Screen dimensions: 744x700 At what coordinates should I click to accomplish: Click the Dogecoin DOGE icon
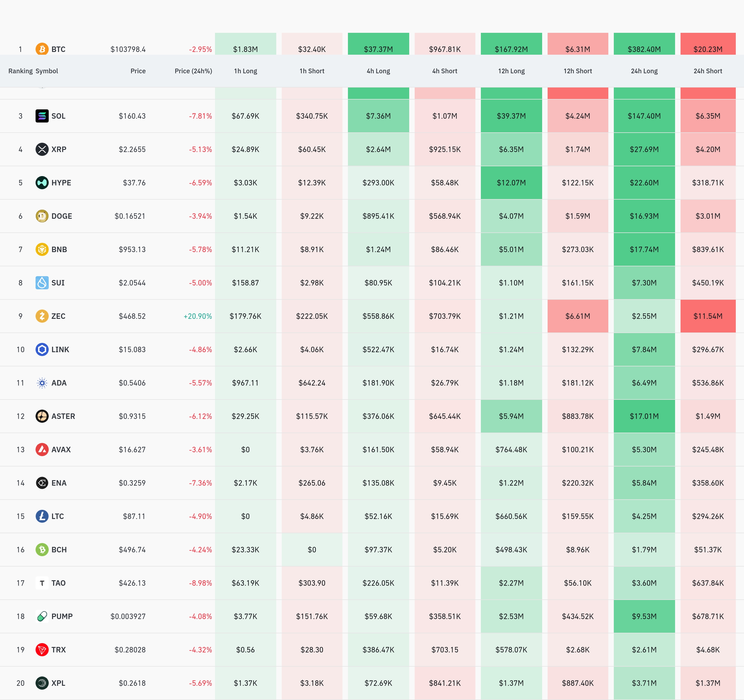42,216
